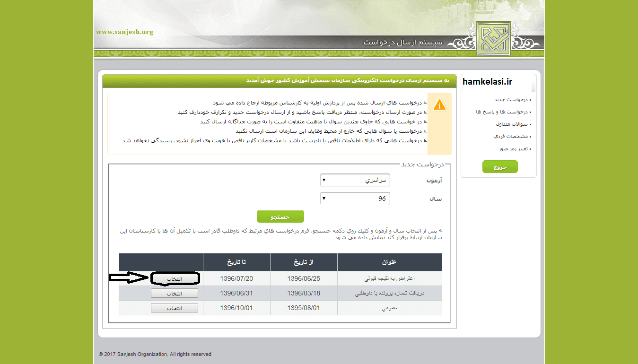Click the Sanjesh organization logo emblem

point(493,38)
